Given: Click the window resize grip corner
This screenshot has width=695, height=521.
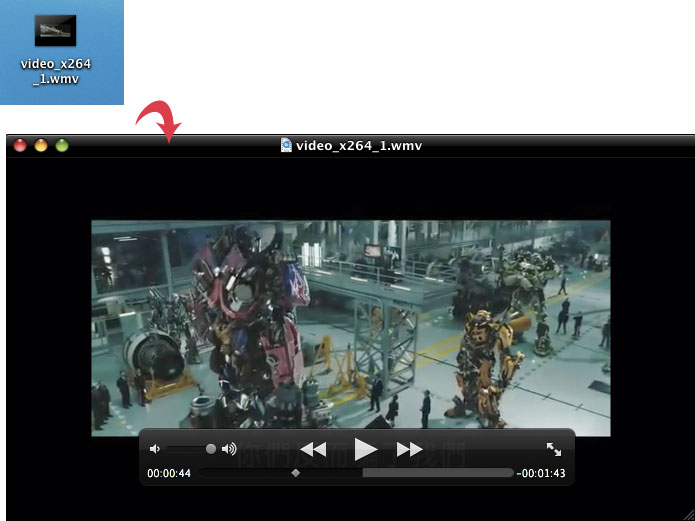Looking at the screenshot, I should (688, 515).
